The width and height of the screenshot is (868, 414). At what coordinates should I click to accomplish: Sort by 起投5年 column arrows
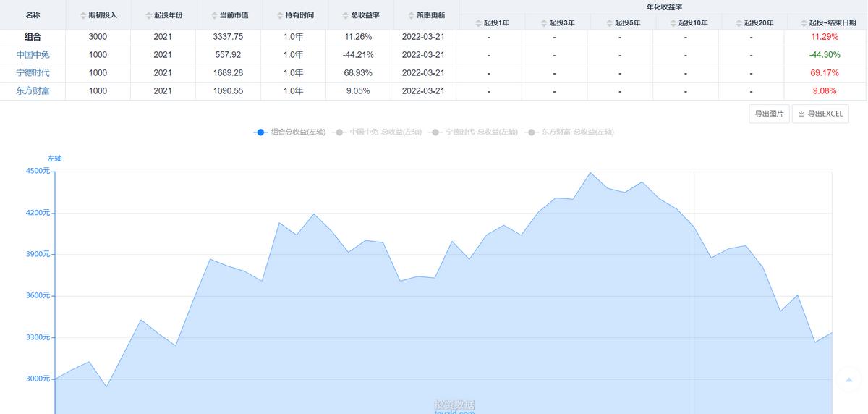click(609, 23)
